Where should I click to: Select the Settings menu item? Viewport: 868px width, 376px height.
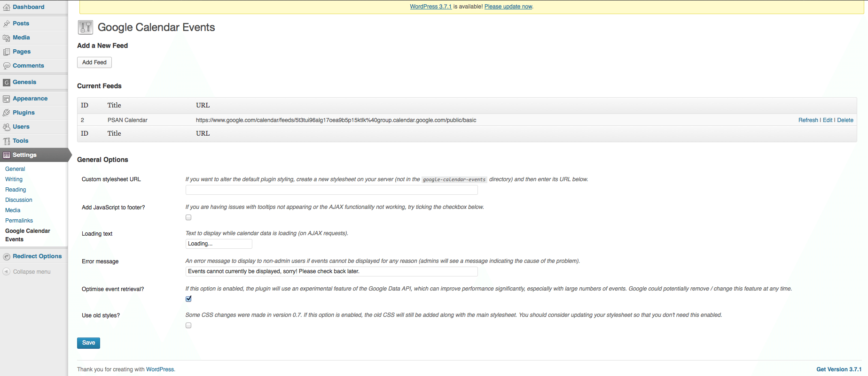24,155
